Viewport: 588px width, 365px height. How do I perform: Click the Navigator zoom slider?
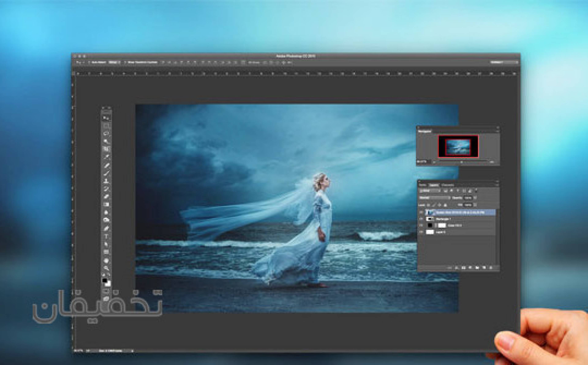pyautogui.click(x=462, y=162)
